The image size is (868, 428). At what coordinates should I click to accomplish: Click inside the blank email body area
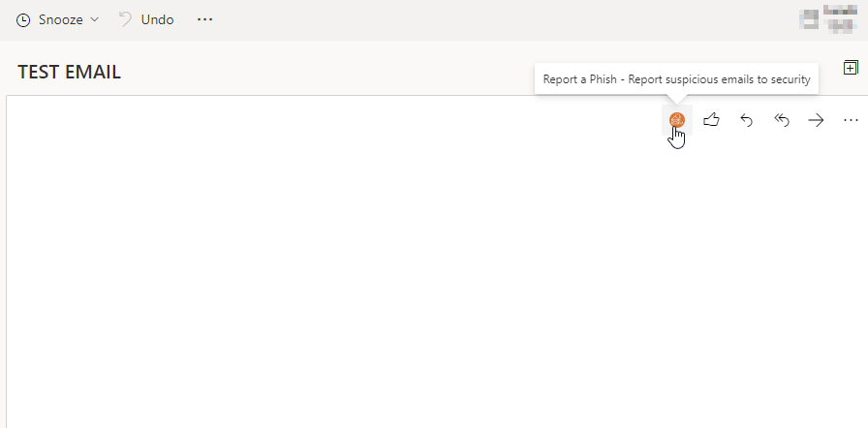[x=387, y=265]
